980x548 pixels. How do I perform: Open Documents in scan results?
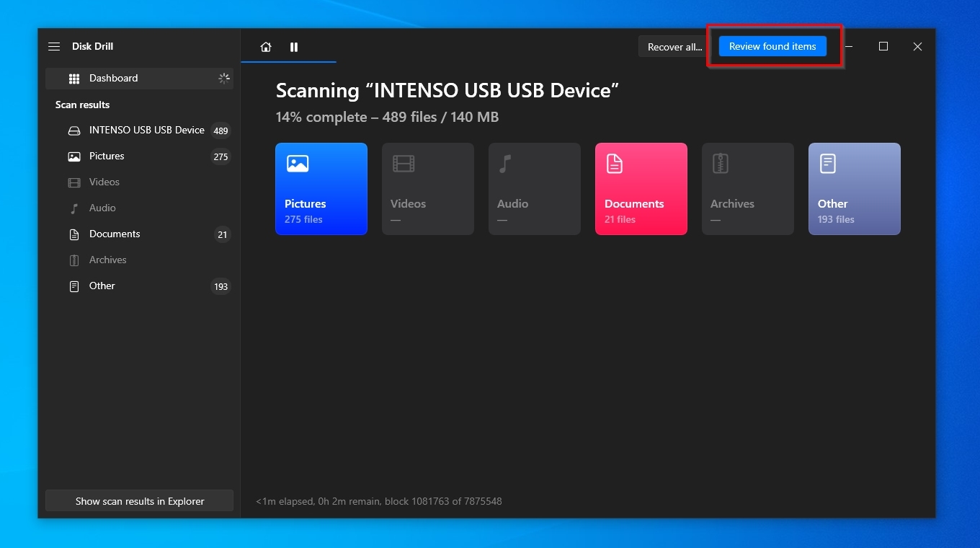click(139, 234)
